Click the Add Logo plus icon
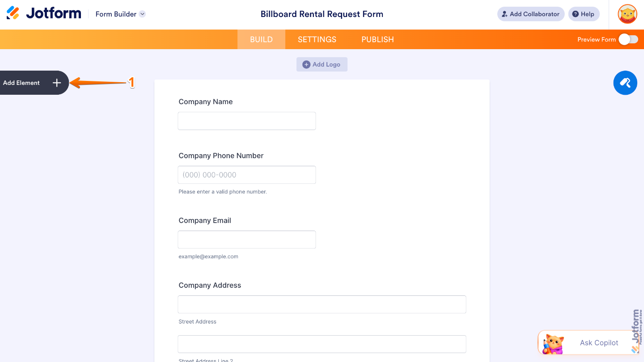 tap(306, 64)
